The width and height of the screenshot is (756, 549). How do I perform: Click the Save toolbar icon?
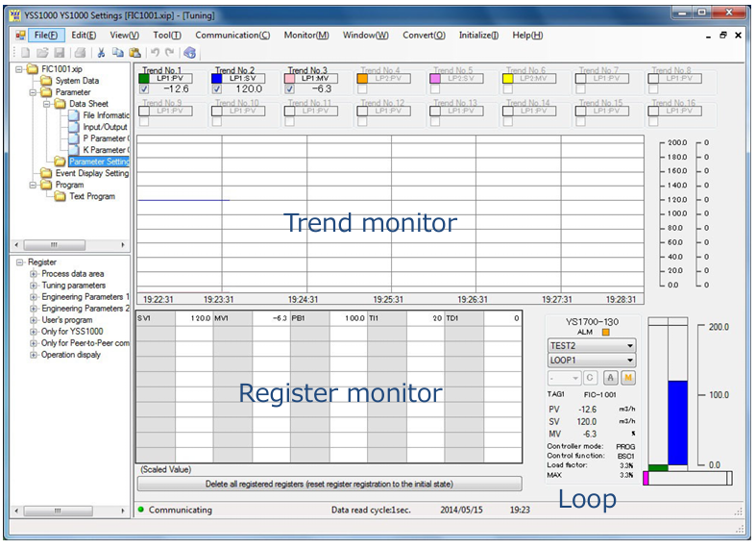click(x=60, y=53)
